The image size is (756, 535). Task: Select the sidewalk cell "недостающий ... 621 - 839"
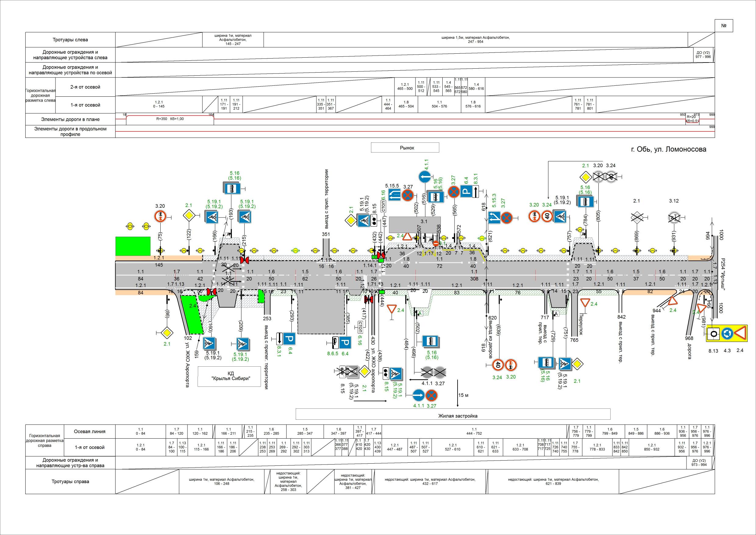pos(553,481)
